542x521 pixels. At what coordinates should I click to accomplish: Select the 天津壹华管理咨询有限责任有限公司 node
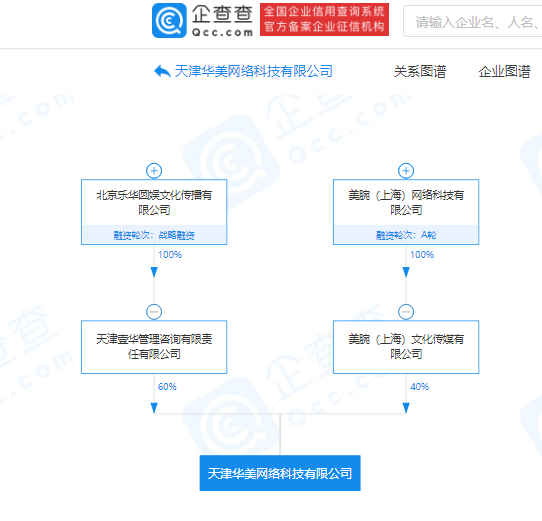[154, 347]
